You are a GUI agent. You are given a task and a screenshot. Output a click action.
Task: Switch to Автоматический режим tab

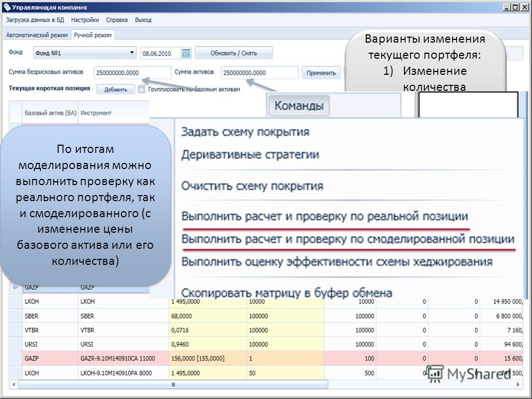click(x=37, y=35)
